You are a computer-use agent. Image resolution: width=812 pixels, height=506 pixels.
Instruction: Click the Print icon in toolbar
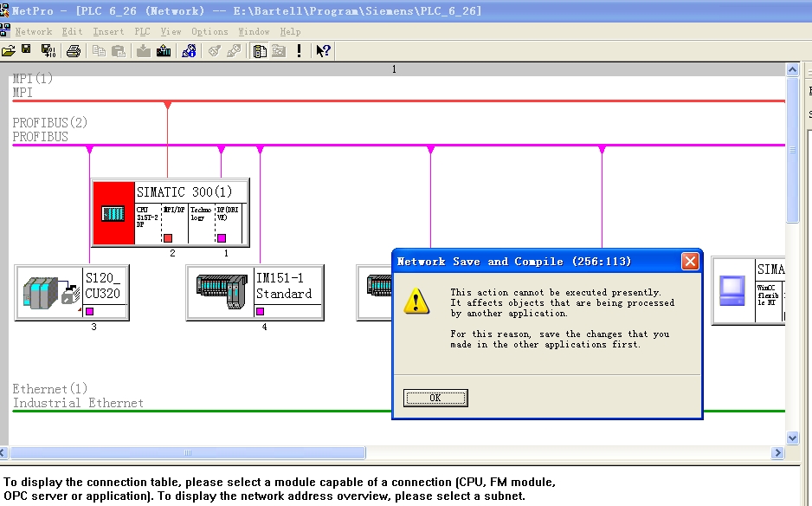pos(74,51)
